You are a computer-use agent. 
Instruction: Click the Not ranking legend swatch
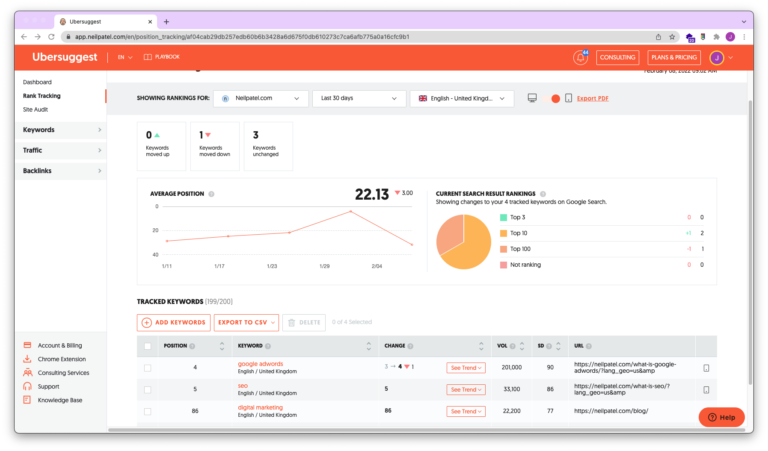504,265
